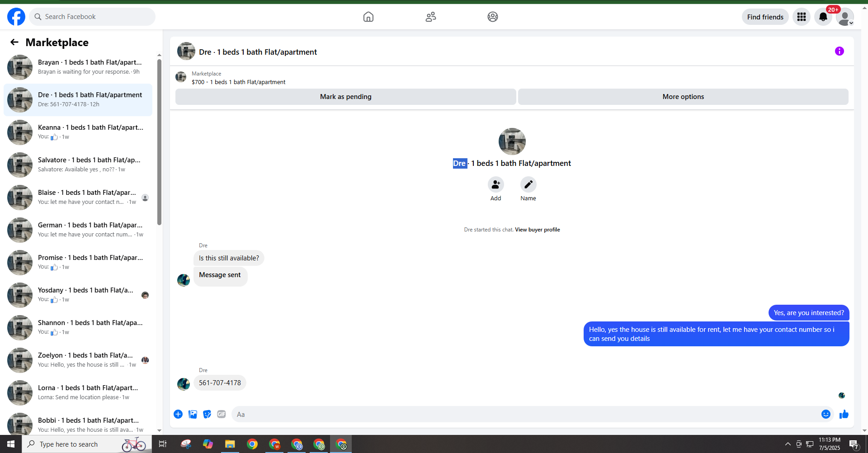
Task: Open the Bobbi conversation
Action: point(78,423)
